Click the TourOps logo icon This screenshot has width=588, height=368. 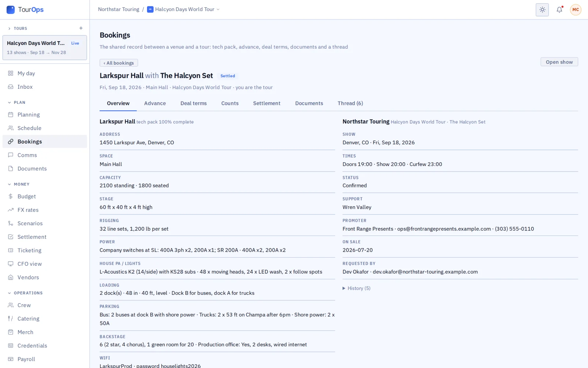click(x=11, y=10)
